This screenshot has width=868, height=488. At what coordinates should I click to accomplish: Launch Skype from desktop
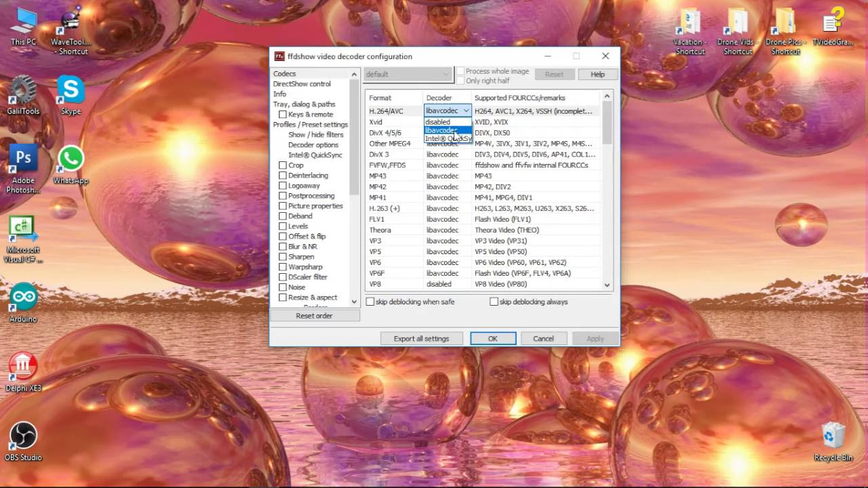(x=71, y=96)
